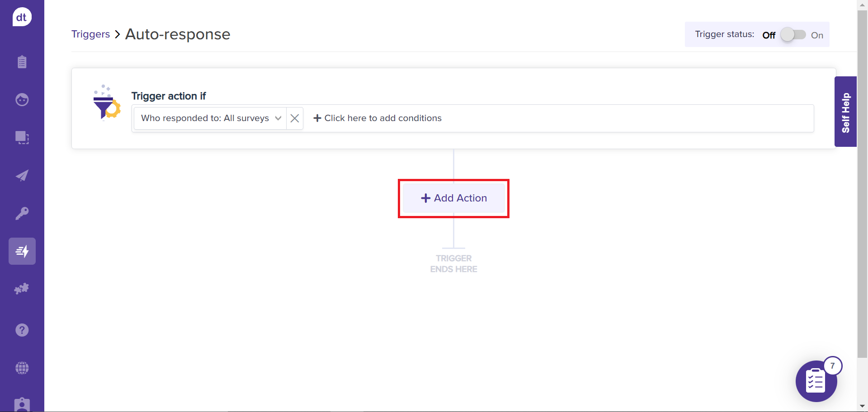
Task: Open the key icon in sidebar
Action: pos(22,213)
